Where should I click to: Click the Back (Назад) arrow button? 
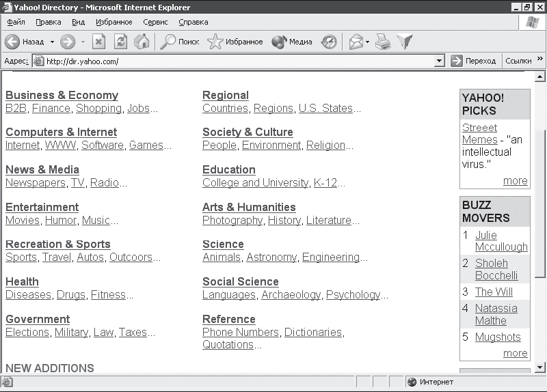point(13,42)
